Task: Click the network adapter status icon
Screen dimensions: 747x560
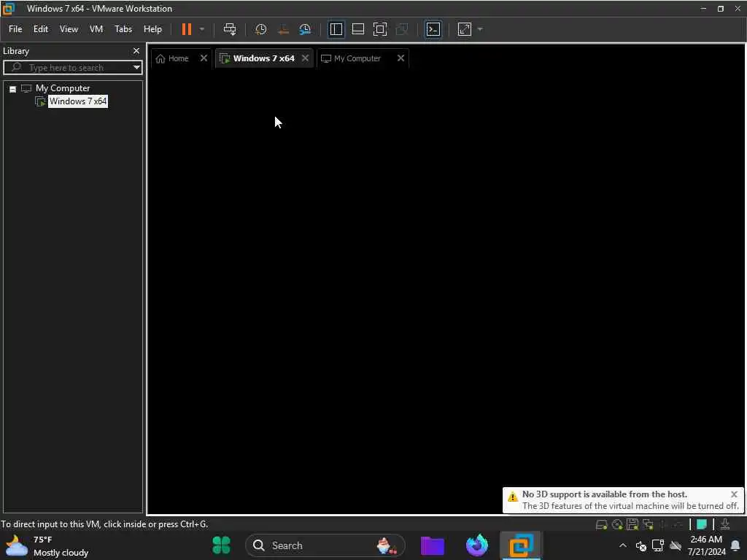Action: tap(648, 525)
